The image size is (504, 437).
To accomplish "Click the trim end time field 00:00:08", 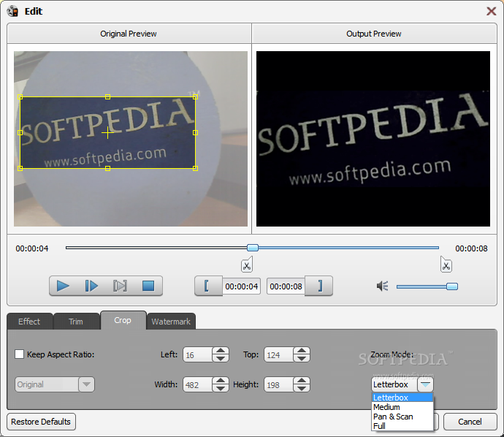I will coord(286,286).
